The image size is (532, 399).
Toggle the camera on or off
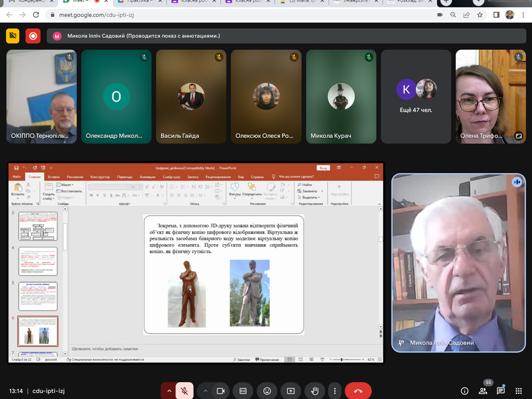(220, 391)
